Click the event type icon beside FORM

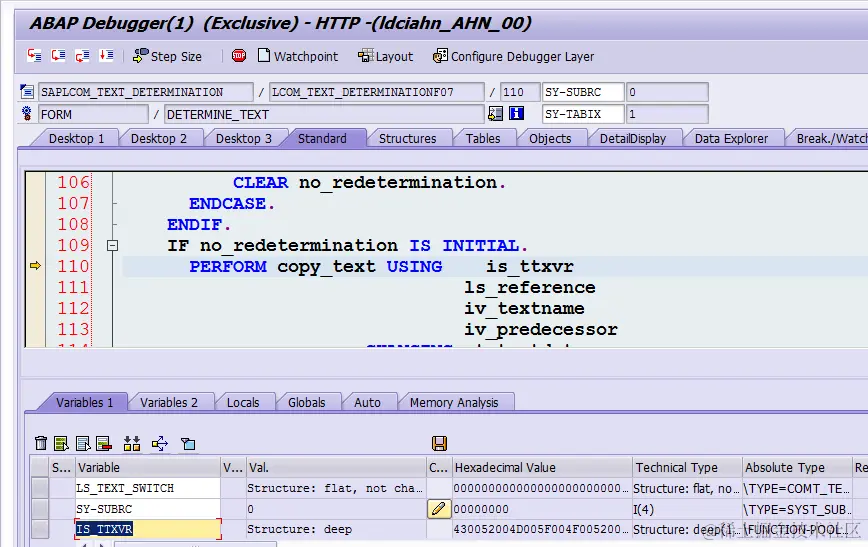pyautogui.click(x=27, y=114)
